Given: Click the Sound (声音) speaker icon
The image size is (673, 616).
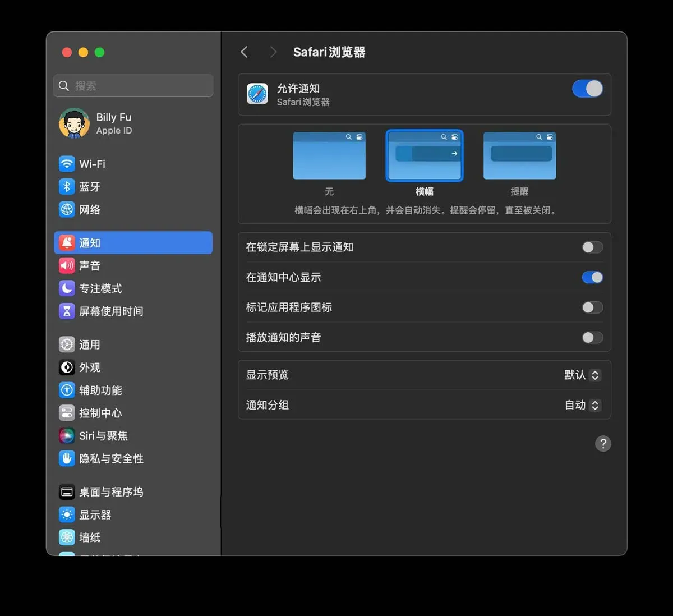Looking at the screenshot, I should pyautogui.click(x=67, y=265).
